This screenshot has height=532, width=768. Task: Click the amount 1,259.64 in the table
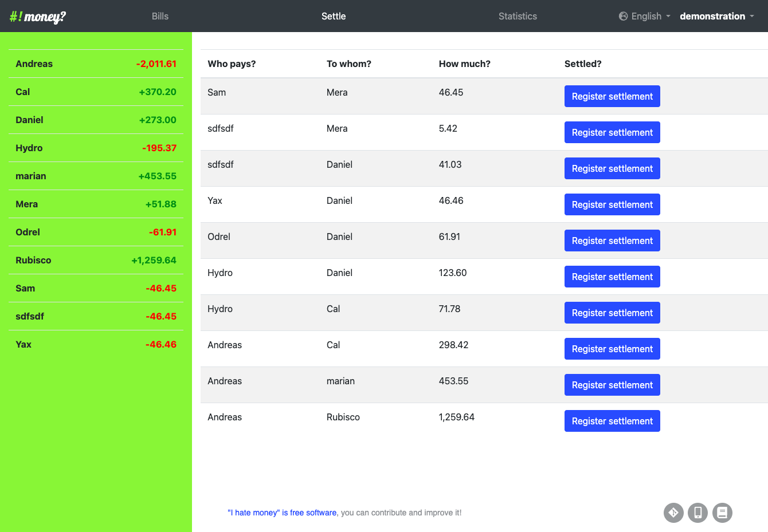(457, 417)
